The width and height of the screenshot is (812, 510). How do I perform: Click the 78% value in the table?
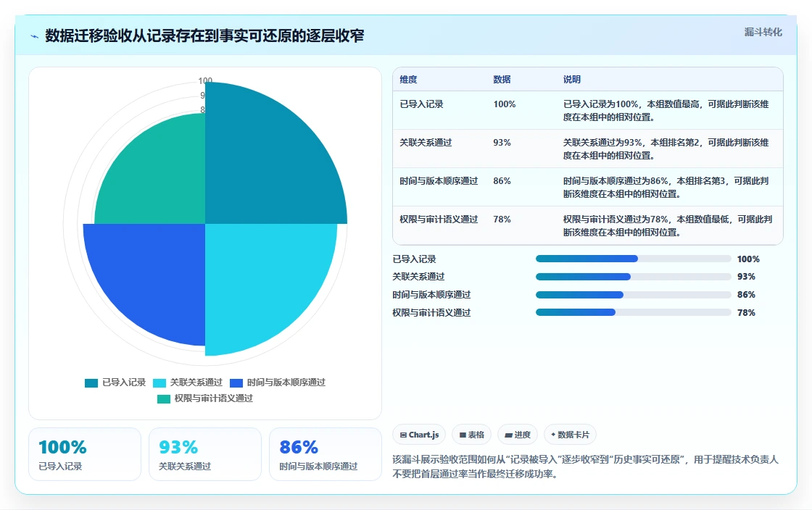click(x=502, y=220)
